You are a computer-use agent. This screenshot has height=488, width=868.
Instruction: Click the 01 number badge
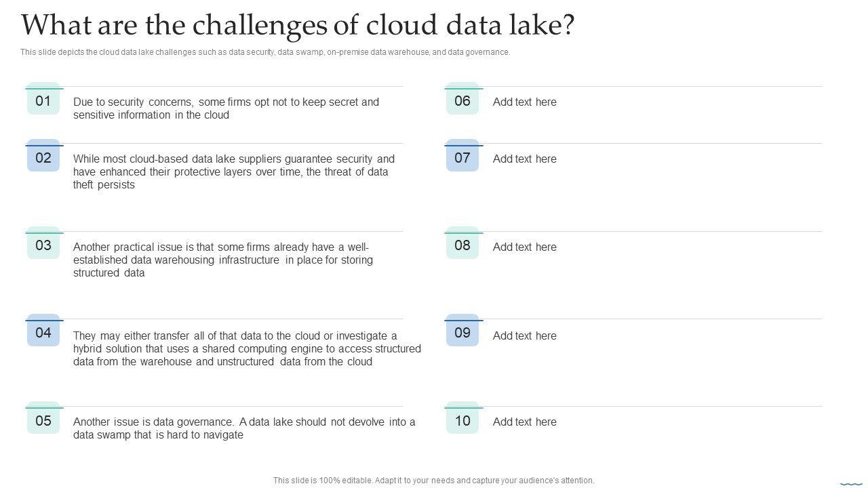43,100
